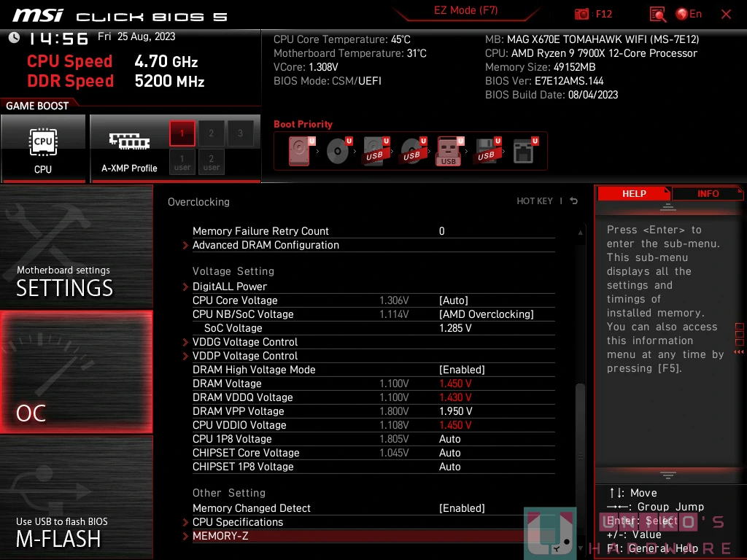Screen dimensions: 747x560
Task: Close the BIOS with the X icon
Action: [726, 15]
